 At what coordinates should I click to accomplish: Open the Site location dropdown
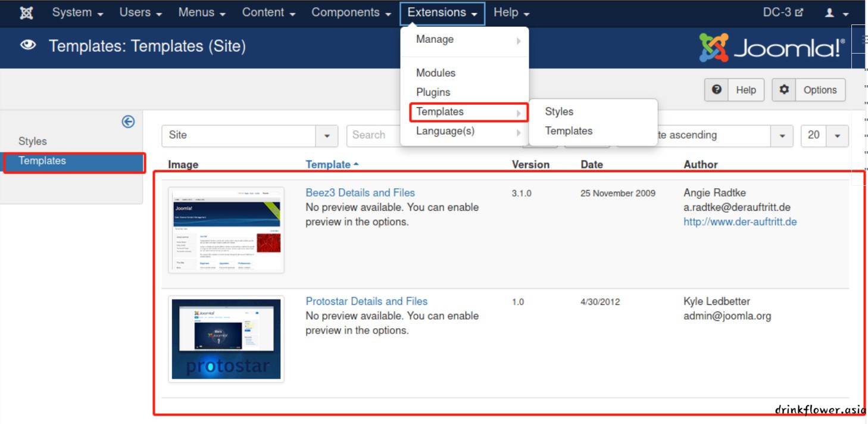coord(249,135)
